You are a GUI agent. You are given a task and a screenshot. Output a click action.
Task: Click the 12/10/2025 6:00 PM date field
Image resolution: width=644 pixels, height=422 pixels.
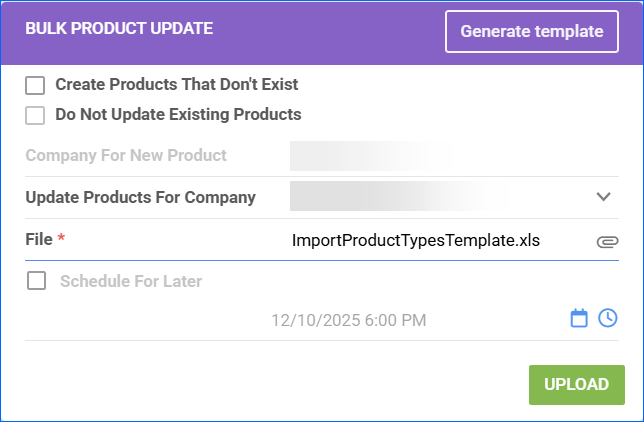pyautogui.click(x=349, y=320)
